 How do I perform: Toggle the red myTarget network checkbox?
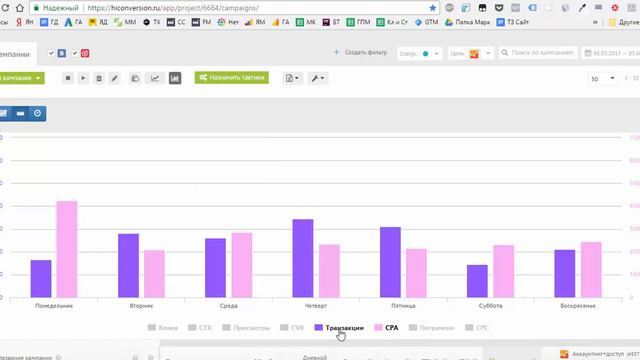pos(75,53)
